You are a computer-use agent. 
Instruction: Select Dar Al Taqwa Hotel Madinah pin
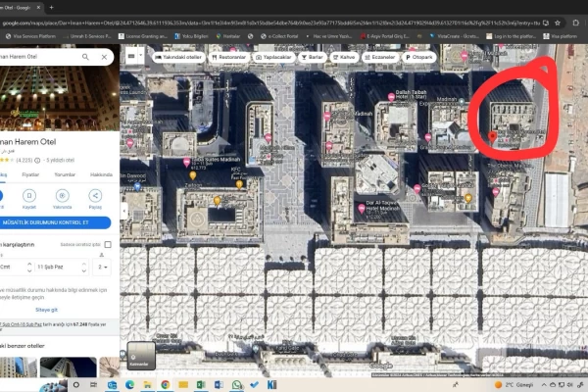(362, 208)
